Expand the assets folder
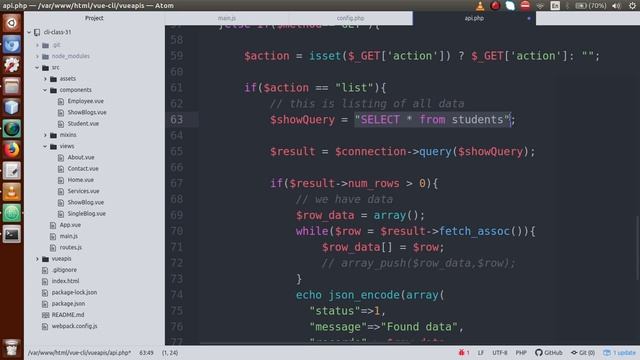Image resolution: width=640 pixels, height=360 pixels. point(45,79)
